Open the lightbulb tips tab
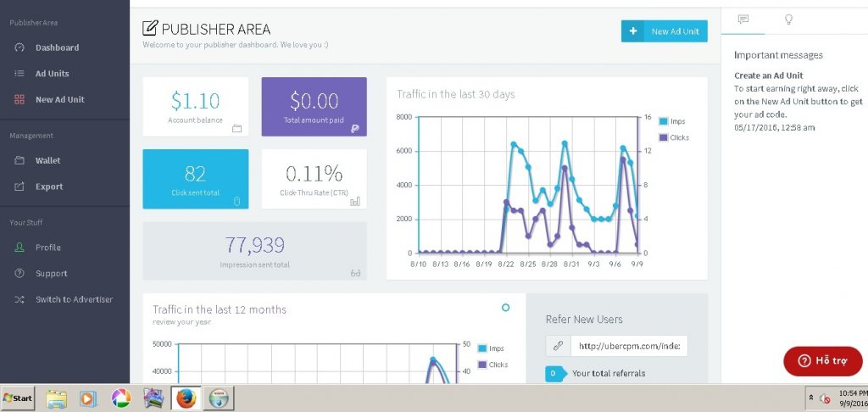868x412 pixels. pos(789,19)
